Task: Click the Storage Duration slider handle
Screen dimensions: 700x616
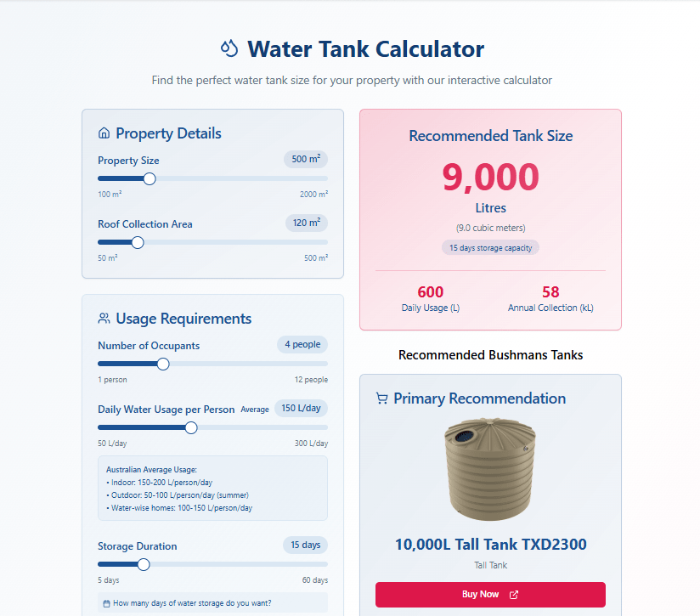Action: tap(144, 563)
